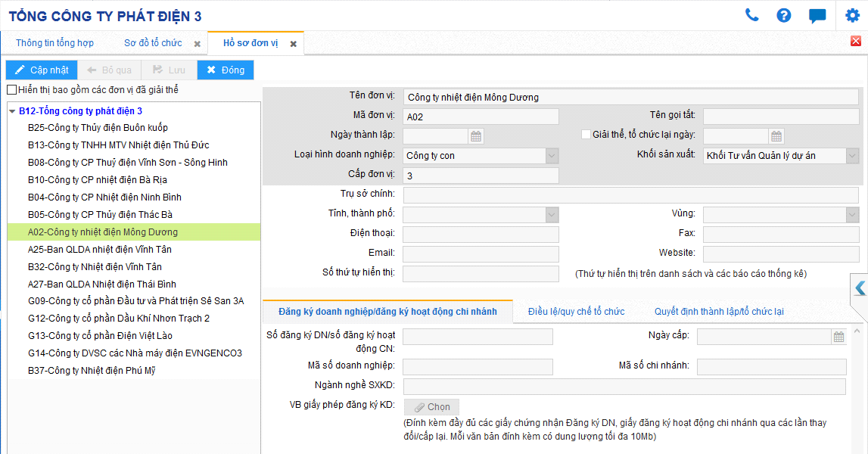The image size is (868, 454).
Task: Open calendar for Ngày cấp
Action: pyautogui.click(x=838, y=337)
